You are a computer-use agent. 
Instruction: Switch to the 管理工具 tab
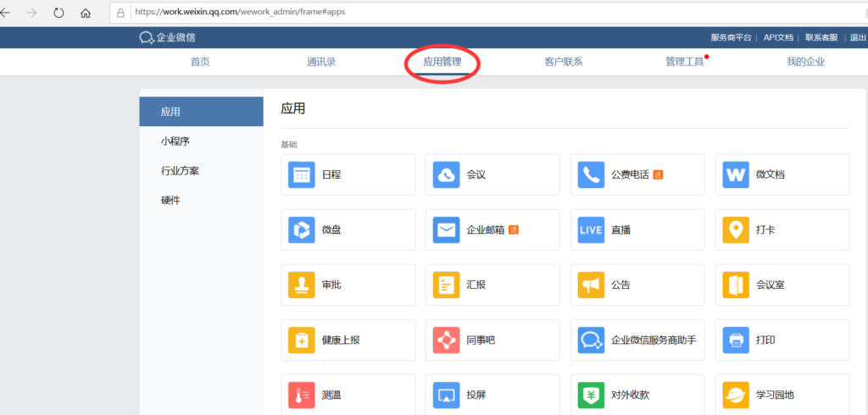(685, 62)
